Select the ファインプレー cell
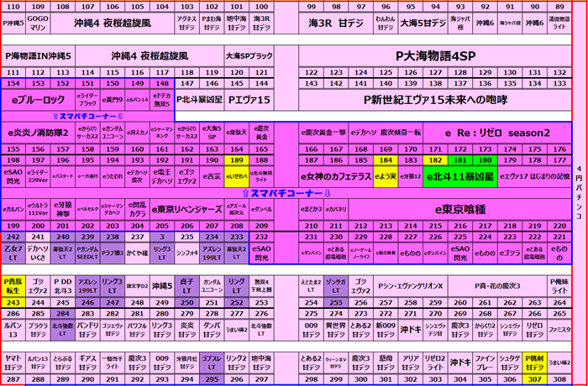Screen dimensions: 588x386 point(485,363)
